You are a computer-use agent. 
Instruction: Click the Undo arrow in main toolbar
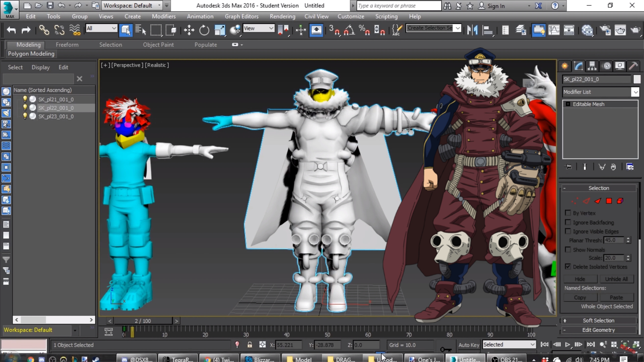tap(11, 30)
